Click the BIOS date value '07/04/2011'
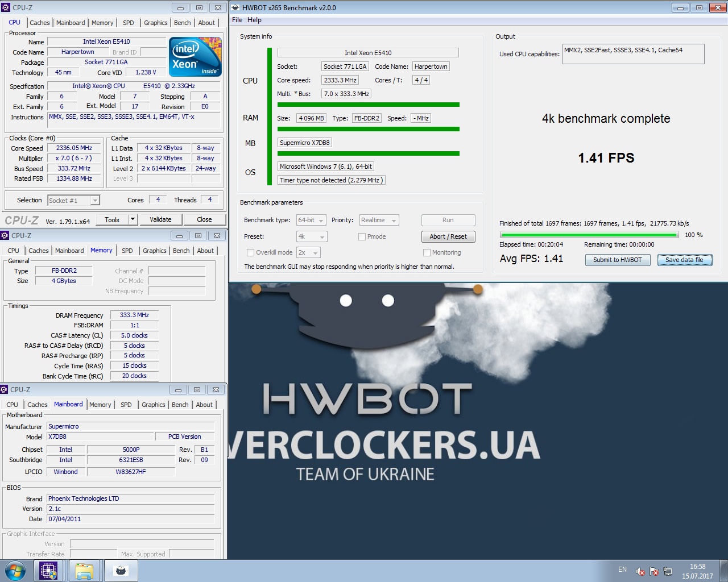728x582 pixels. 131,519
